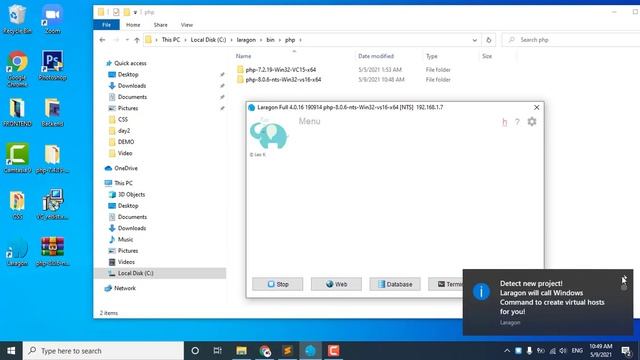Open the Laragon settings gear
Image resolution: width=640 pixels, height=360 pixels.
click(x=531, y=122)
